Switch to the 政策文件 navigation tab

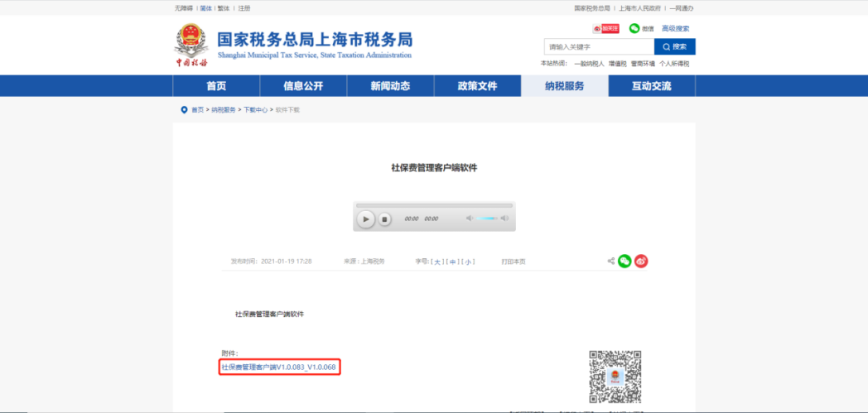point(477,86)
